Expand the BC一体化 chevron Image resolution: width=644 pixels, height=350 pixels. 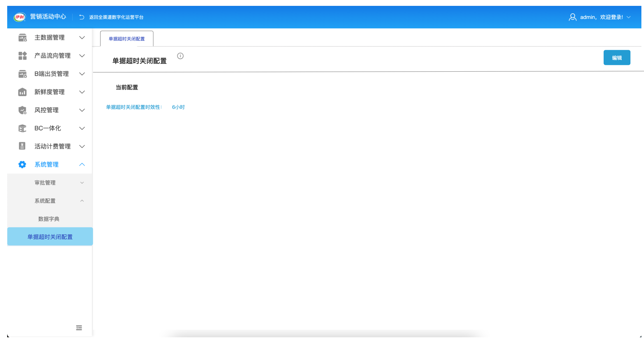pyautogui.click(x=82, y=128)
